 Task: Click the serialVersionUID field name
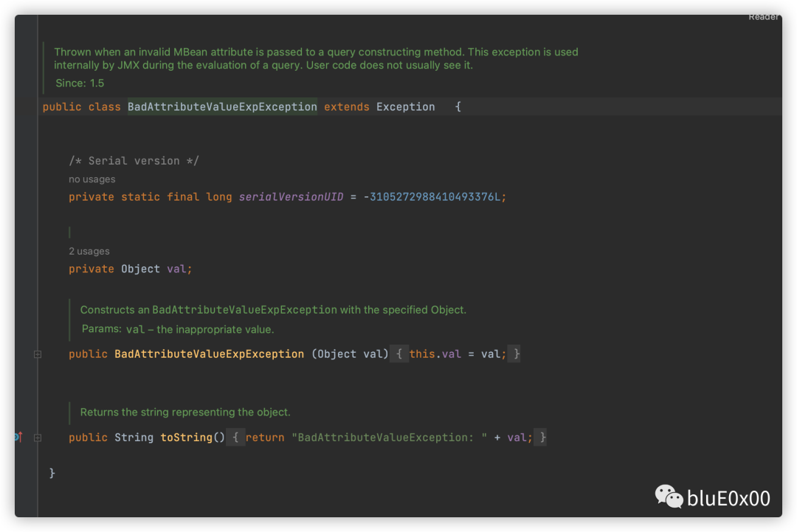click(291, 197)
